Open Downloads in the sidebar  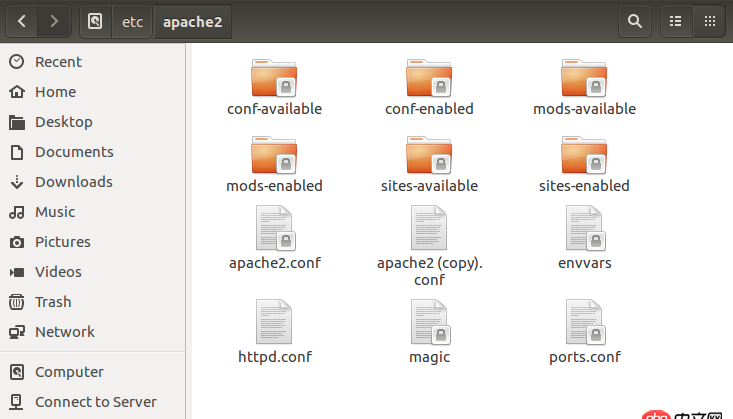[x=73, y=182]
